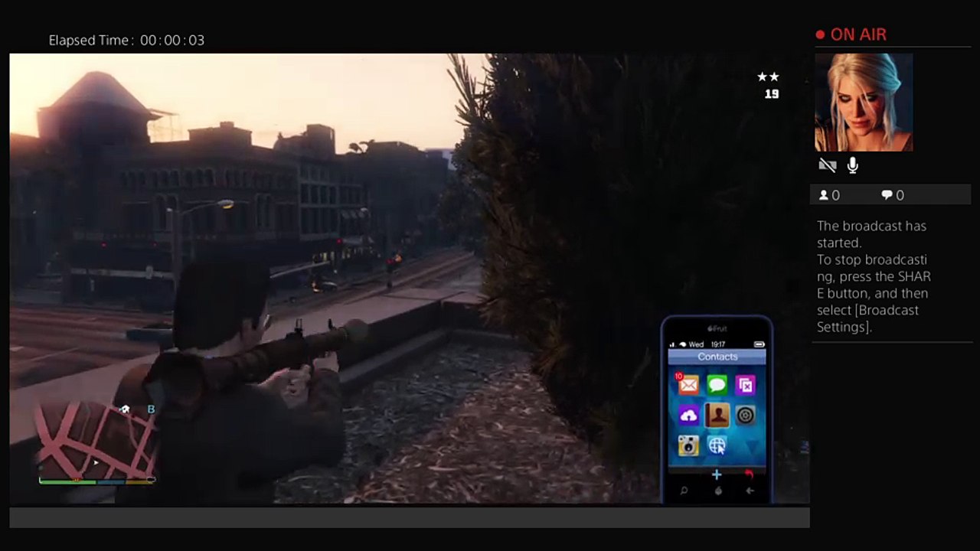This screenshot has width=980, height=551.
Task: Click the comment count bubble icon
Action: 887,195
